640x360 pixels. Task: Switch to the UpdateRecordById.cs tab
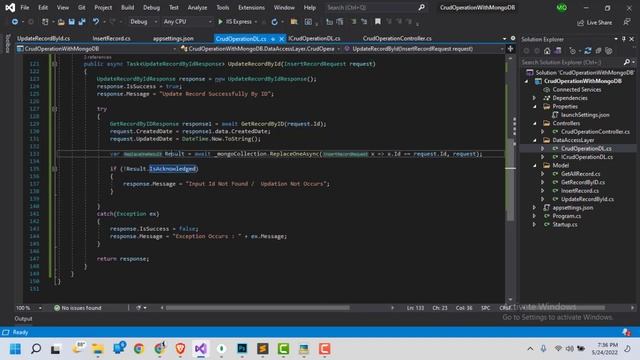tap(43, 38)
